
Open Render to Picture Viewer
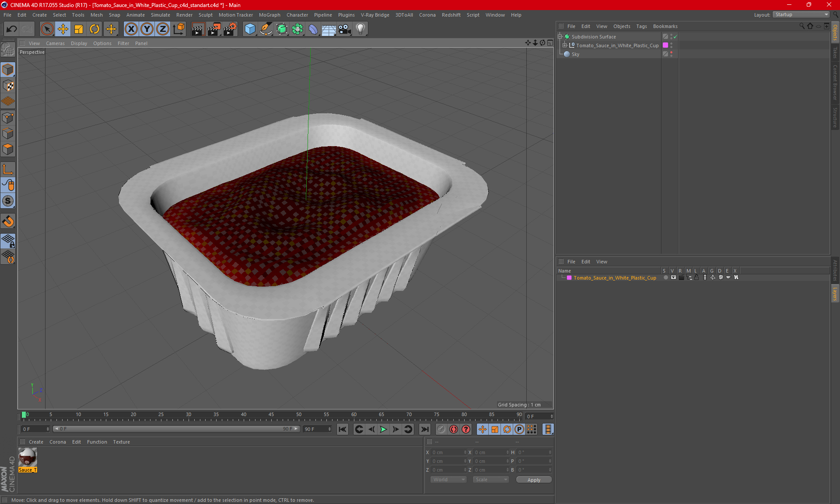pyautogui.click(x=214, y=29)
